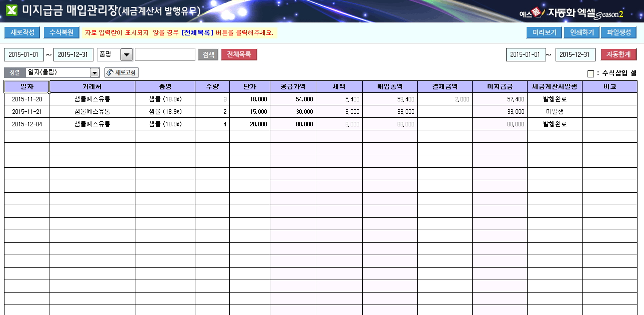The image size is (644, 315).
Task: Click the date cell 2015-12-04
Action: (x=27, y=124)
